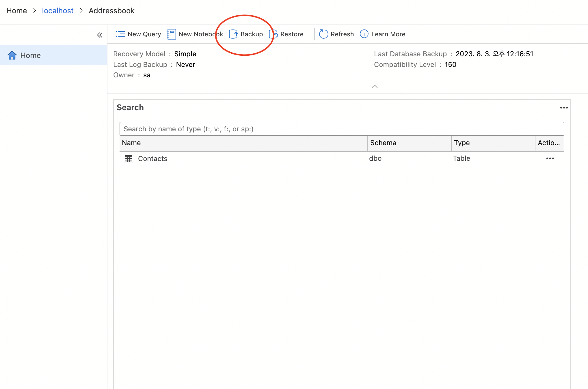588x389 pixels.
Task: Collapse the sidebar with double chevron
Action: (100, 35)
